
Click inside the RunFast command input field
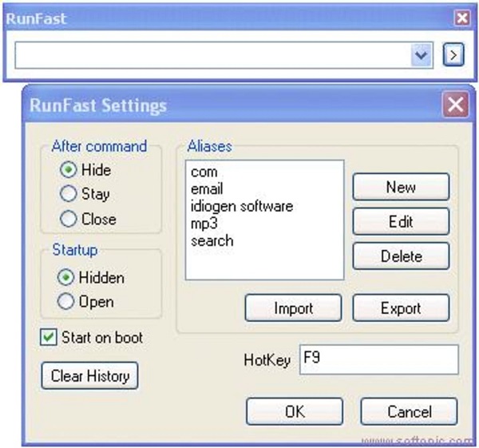point(213,55)
